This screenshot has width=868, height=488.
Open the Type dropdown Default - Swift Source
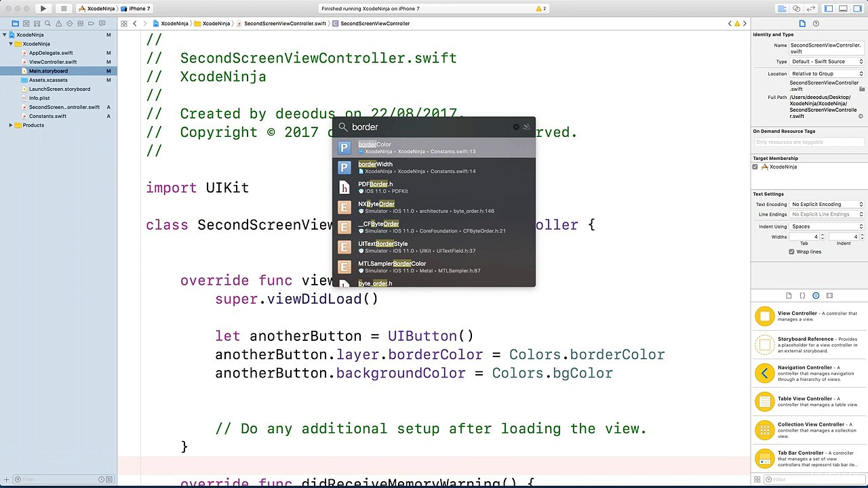[827, 62]
